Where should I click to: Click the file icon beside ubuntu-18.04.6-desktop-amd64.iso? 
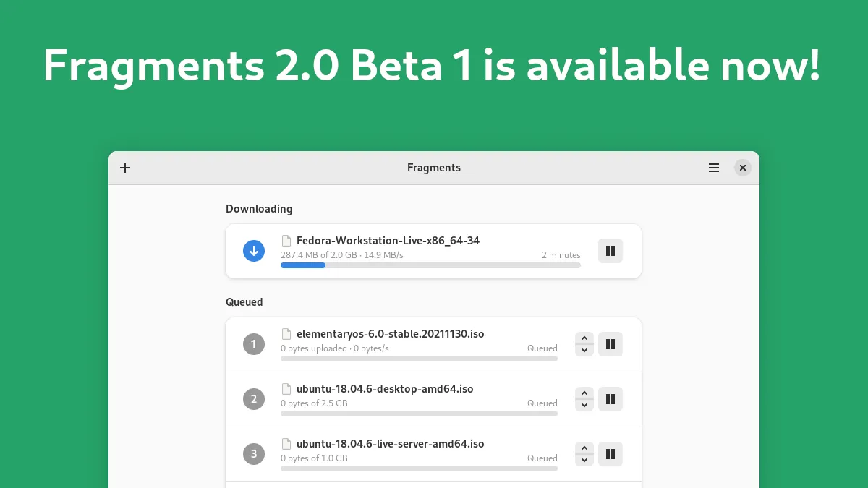(x=286, y=389)
